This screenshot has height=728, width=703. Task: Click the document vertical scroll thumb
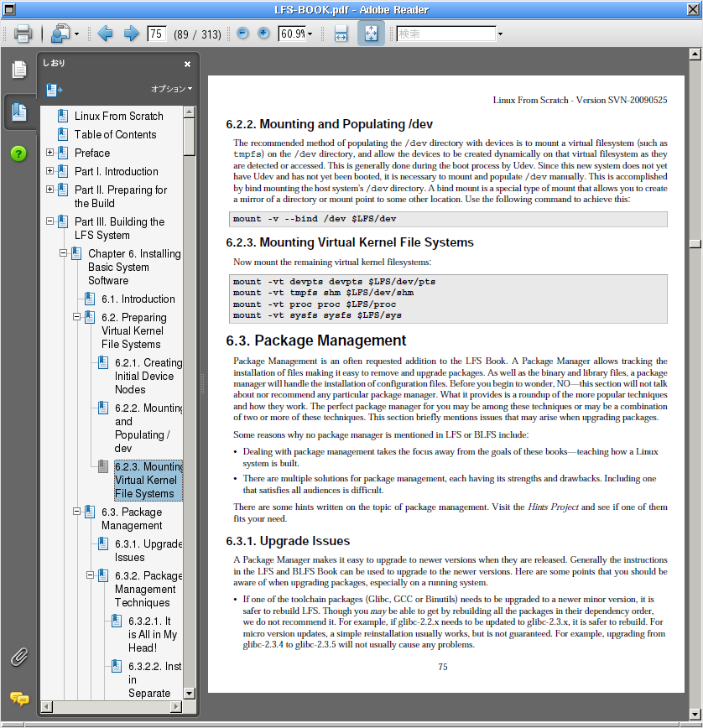[x=695, y=244]
